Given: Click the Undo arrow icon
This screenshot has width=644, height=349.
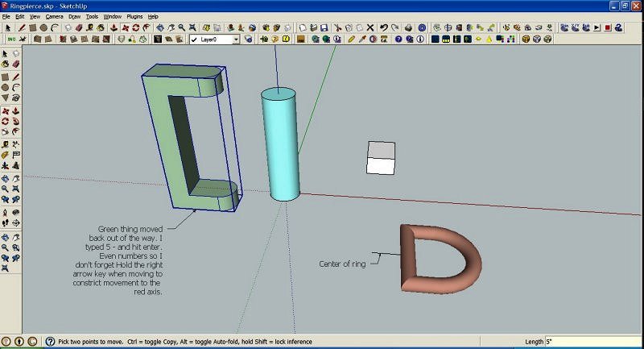Looking at the screenshot, I should pos(384,27).
